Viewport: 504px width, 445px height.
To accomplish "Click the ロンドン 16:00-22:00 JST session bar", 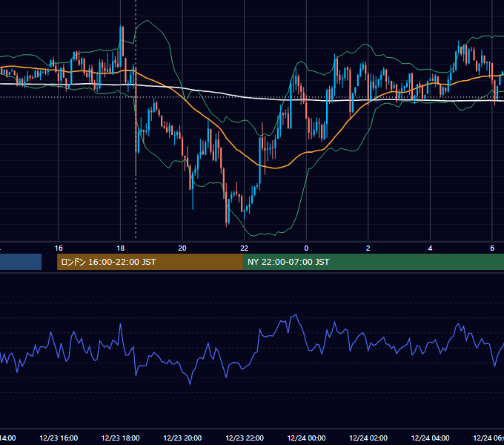I will click(x=150, y=262).
